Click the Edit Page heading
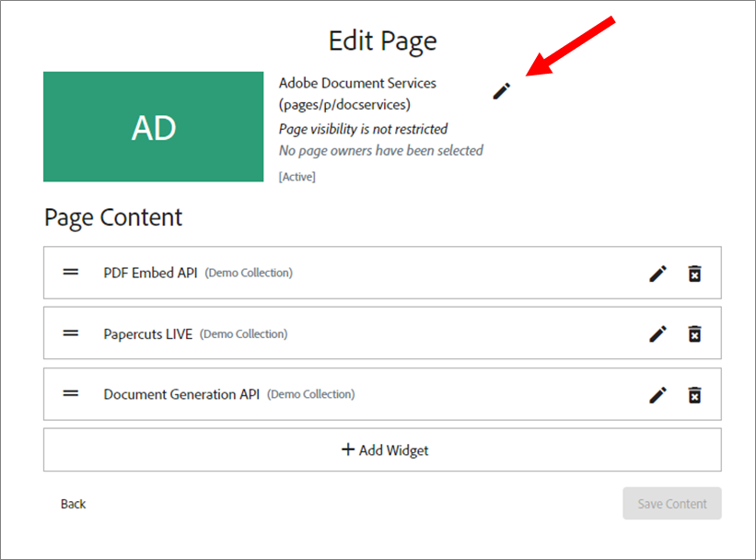The image size is (756, 560). click(383, 41)
